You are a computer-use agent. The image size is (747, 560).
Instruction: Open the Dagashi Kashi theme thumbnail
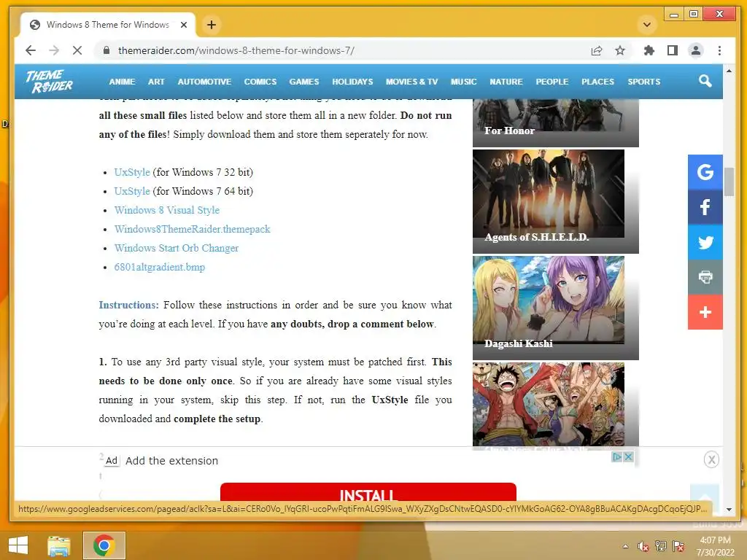pyautogui.click(x=555, y=308)
